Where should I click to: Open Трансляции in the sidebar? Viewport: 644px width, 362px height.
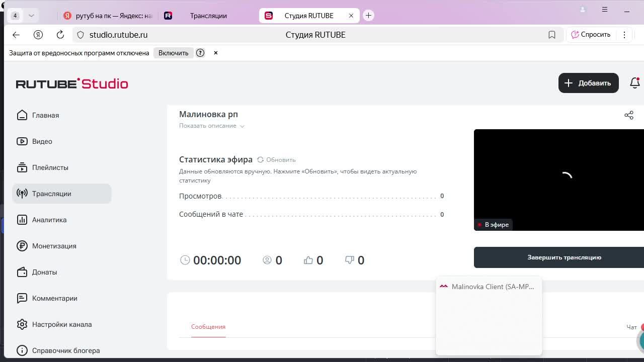point(61,194)
